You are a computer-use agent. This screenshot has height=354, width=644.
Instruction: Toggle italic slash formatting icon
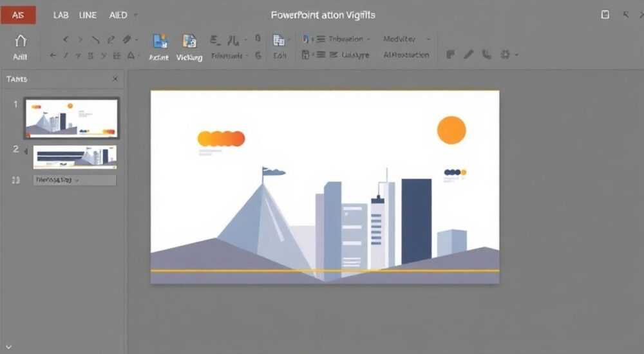[x=66, y=55]
